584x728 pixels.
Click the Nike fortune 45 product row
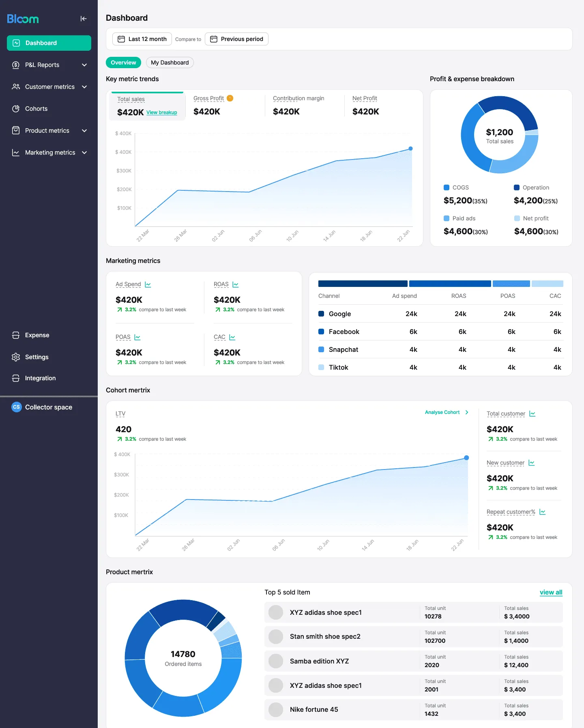click(x=414, y=710)
